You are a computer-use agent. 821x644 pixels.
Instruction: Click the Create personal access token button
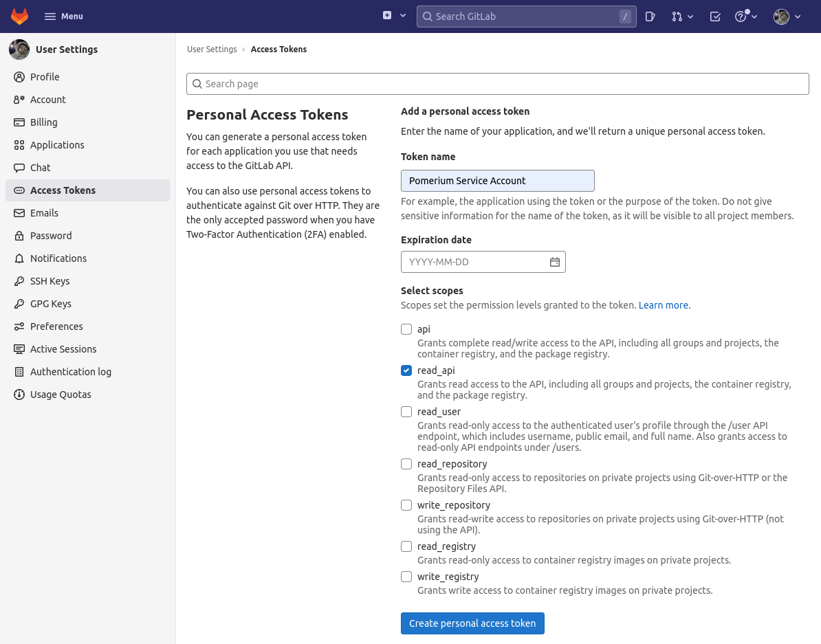[472, 623]
